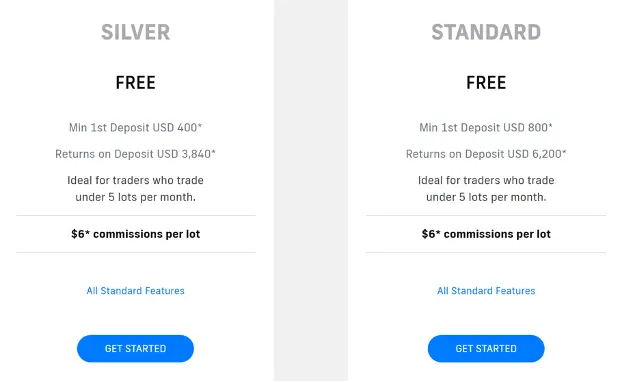Open All Standard Features link in Standard card
The width and height of the screenshot is (620, 382).
coord(486,291)
